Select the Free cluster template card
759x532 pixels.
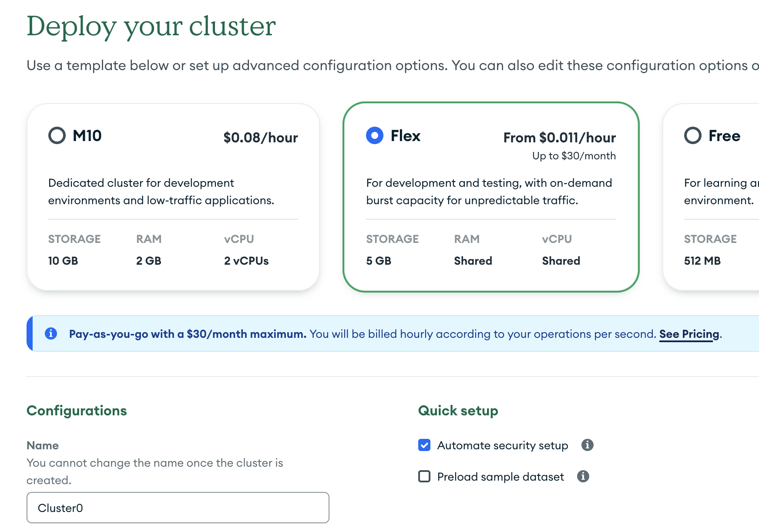coord(718,196)
